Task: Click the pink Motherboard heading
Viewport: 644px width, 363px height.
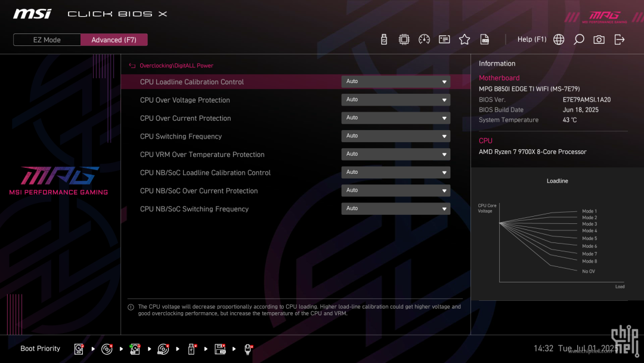Action: point(499,78)
